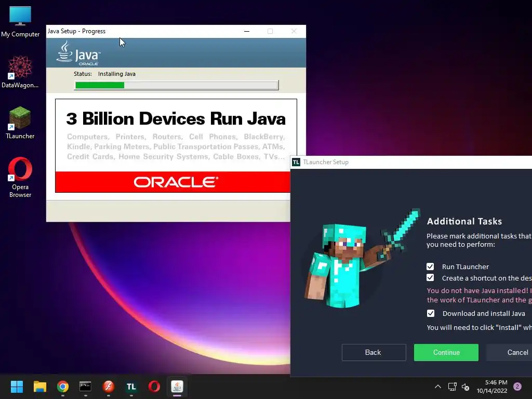Open Google Chrome from the taskbar
532x399 pixels.
[63, 387]
